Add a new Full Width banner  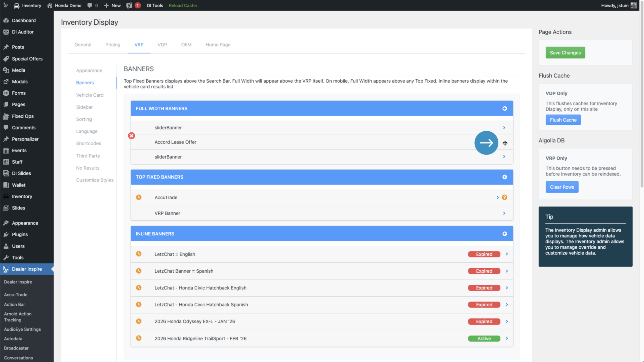[x=505, y=108]
